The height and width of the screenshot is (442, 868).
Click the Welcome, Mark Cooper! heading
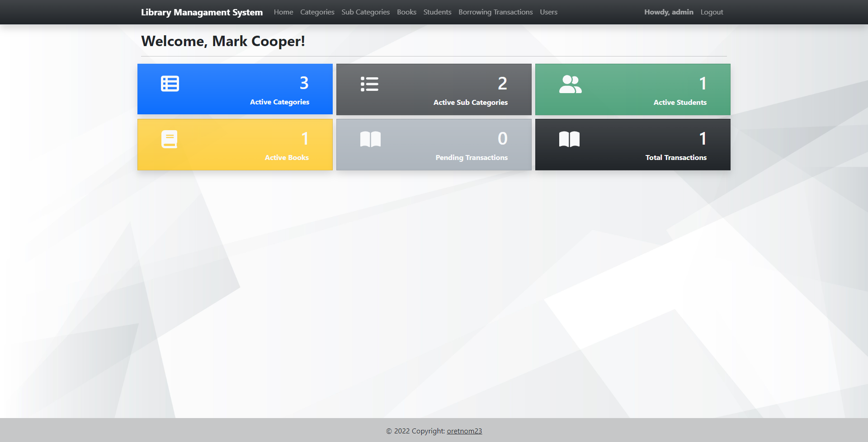[x=223, y=41]
